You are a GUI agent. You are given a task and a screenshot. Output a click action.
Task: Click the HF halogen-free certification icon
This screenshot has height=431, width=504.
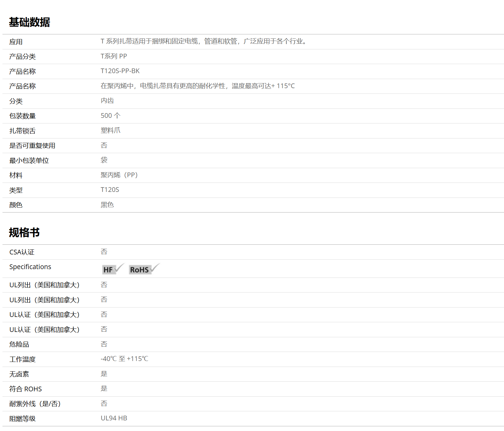click(113, 269)
